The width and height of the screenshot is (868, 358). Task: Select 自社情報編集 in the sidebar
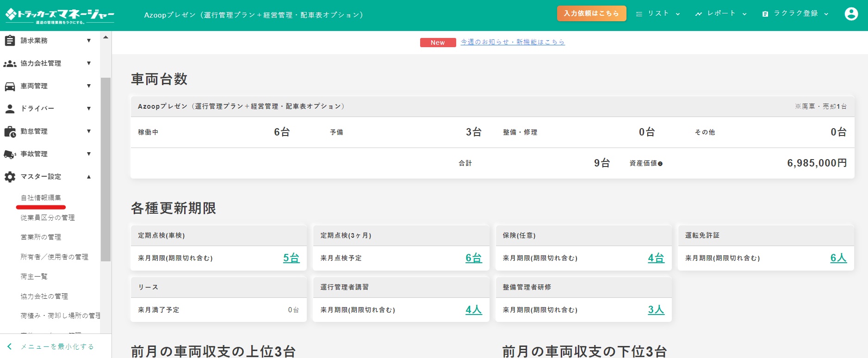click(41, 198)
